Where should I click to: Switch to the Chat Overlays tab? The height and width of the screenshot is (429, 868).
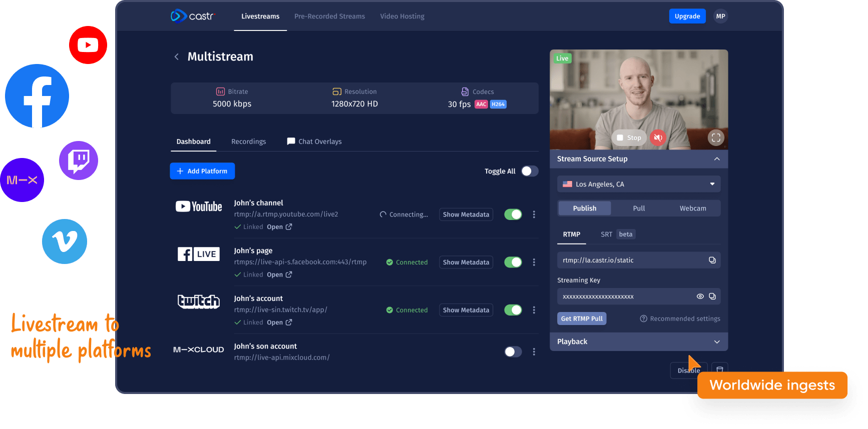[314, 141]
